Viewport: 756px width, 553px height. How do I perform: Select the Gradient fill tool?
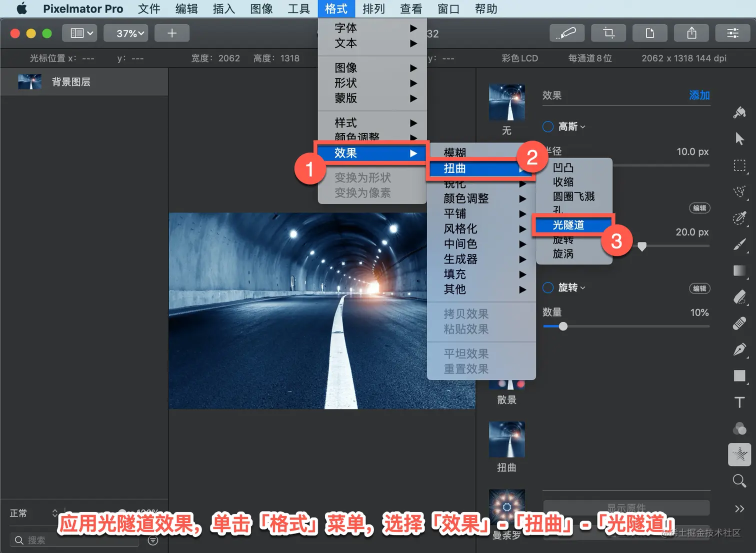[x=739, y=270]
